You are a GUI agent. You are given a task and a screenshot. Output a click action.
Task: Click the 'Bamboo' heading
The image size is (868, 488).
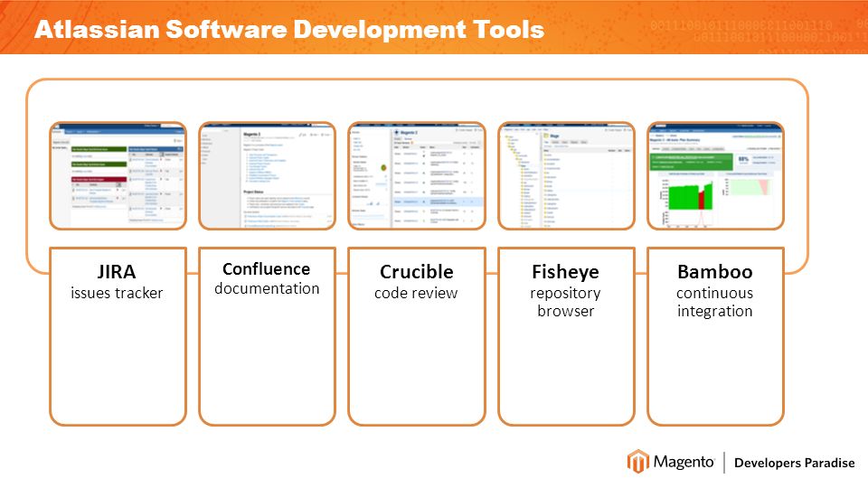(714, 272)
